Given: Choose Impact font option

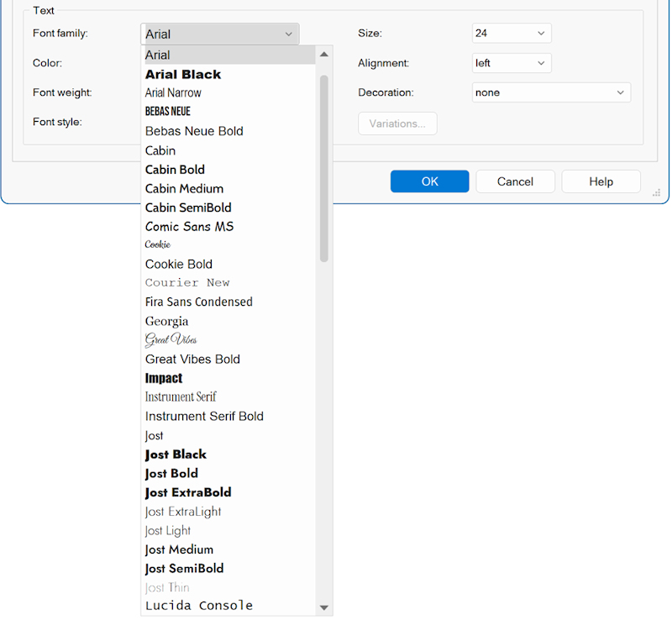Looking at the screenshot, I should pyautogui.click(x=164, y=378).
